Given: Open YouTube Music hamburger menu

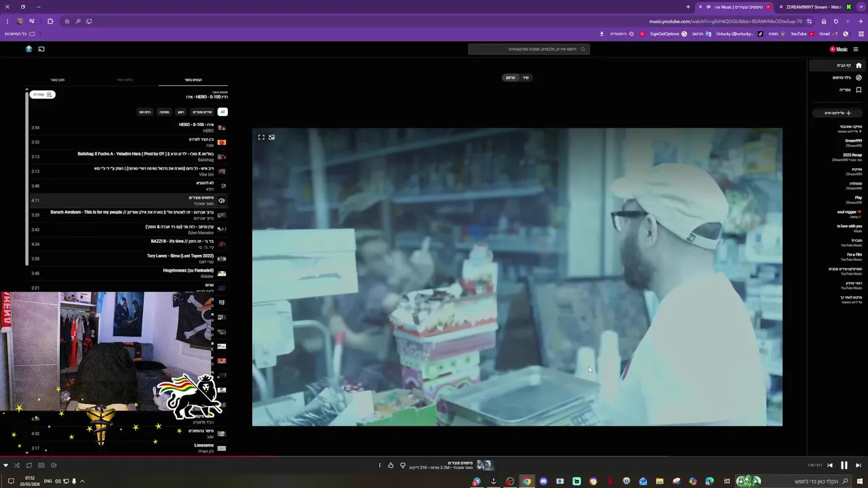Looking at the screenshot, I should pos(856,49).
